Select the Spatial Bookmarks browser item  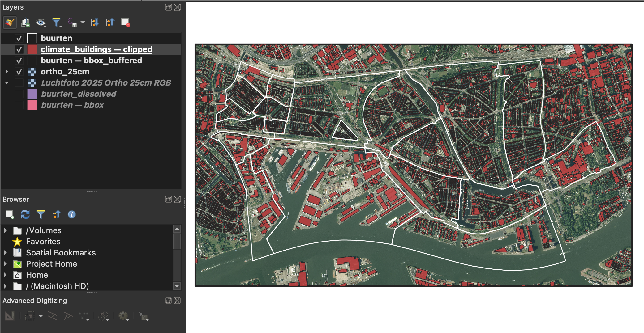point(61,253)
